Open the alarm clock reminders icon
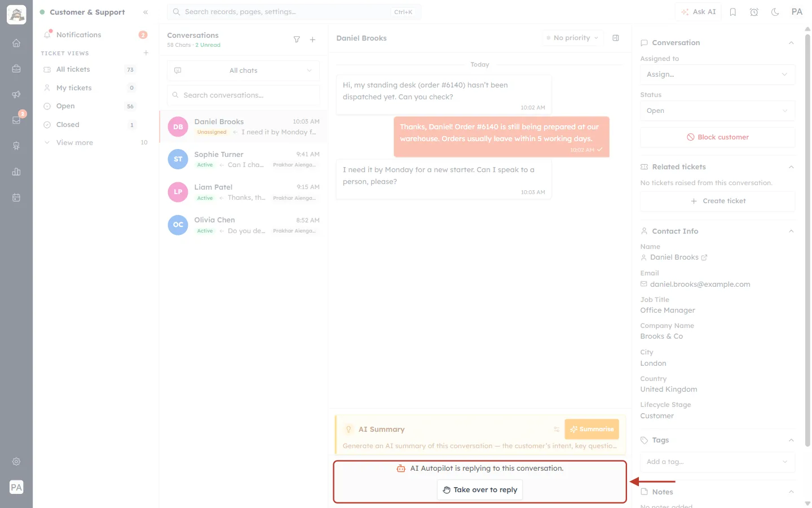Viewport: 812px width, 508px height. tap(754, 12)
